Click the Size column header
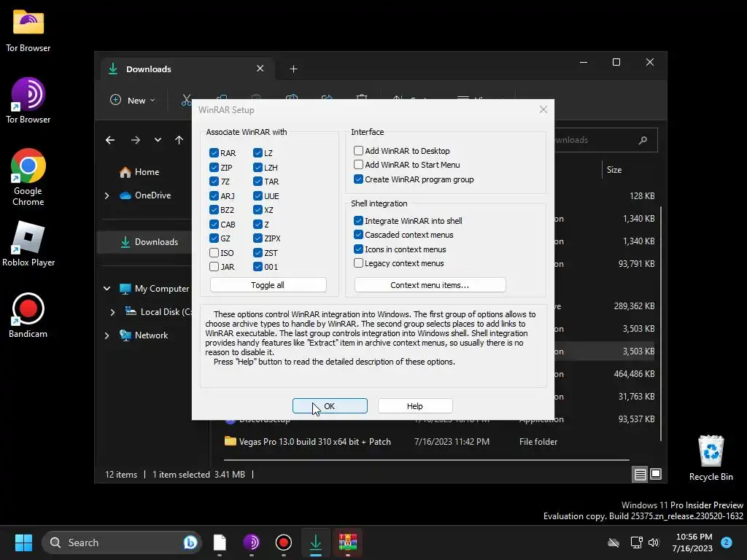747x560 pixels. (614, 170)
